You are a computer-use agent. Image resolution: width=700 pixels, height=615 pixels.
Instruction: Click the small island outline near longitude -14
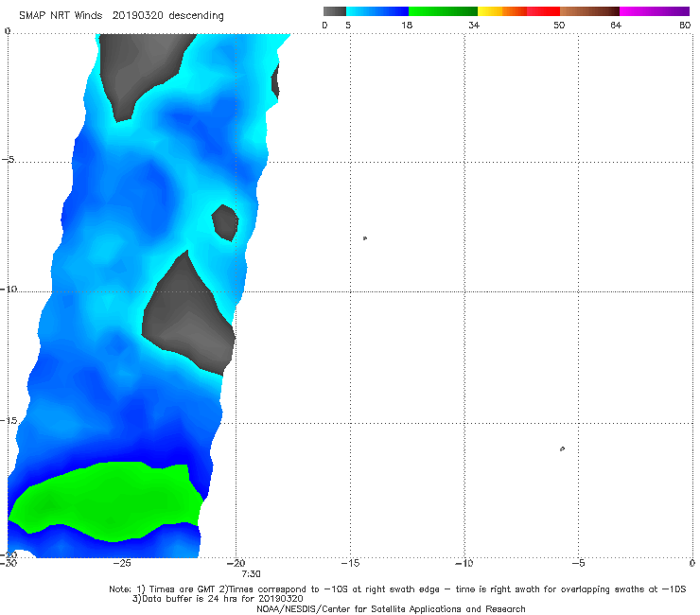pyautogui.click(x=365, y=238)
